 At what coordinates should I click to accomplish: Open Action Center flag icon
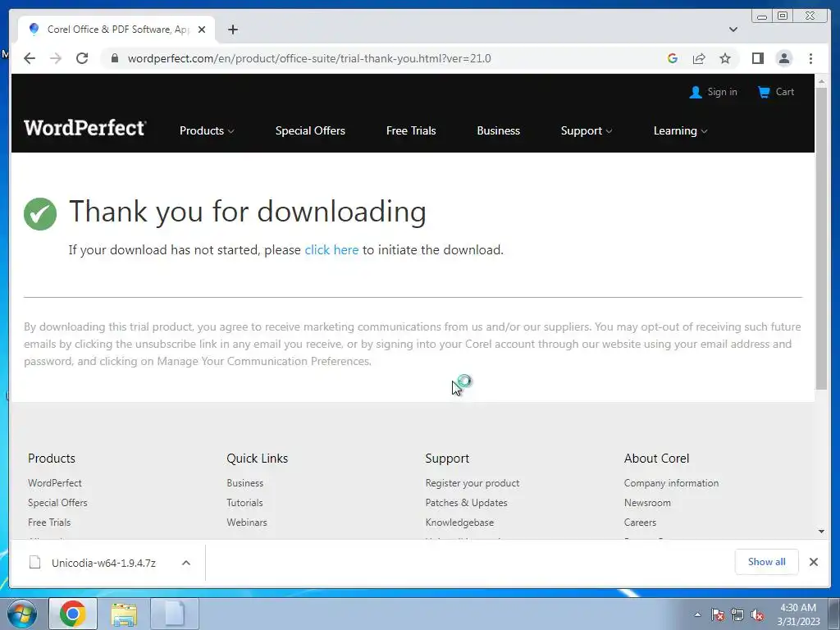click(717, 614)
